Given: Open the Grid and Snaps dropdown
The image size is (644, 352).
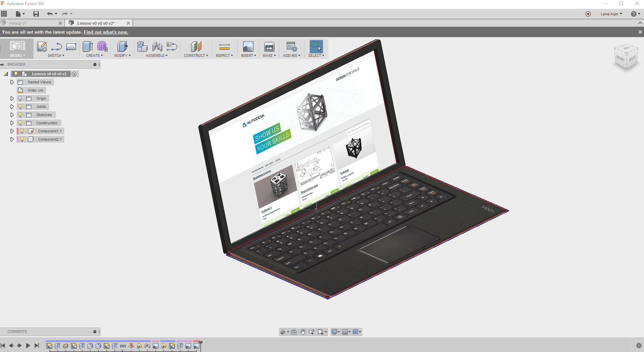Looking at the screenshot, I should coord(346,332).
